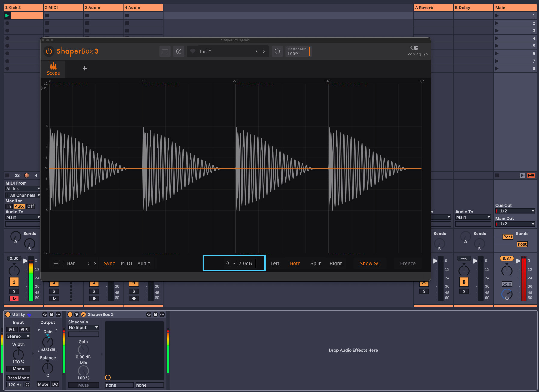Screen dimensions: 539x392
Task: Click the preset reload refresh icon
Action: pyautogui.click(x=277, y=51)
